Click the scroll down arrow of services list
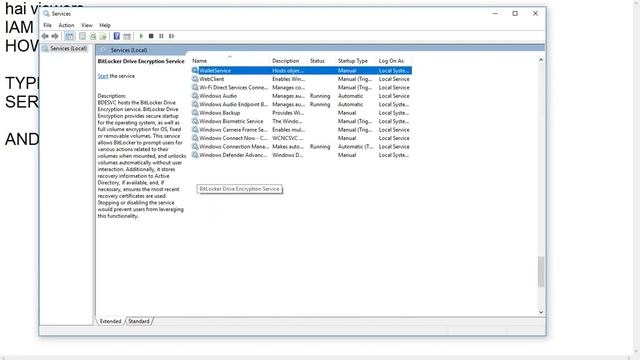Viewport: 640px width, 360px height. pos(541,312)
